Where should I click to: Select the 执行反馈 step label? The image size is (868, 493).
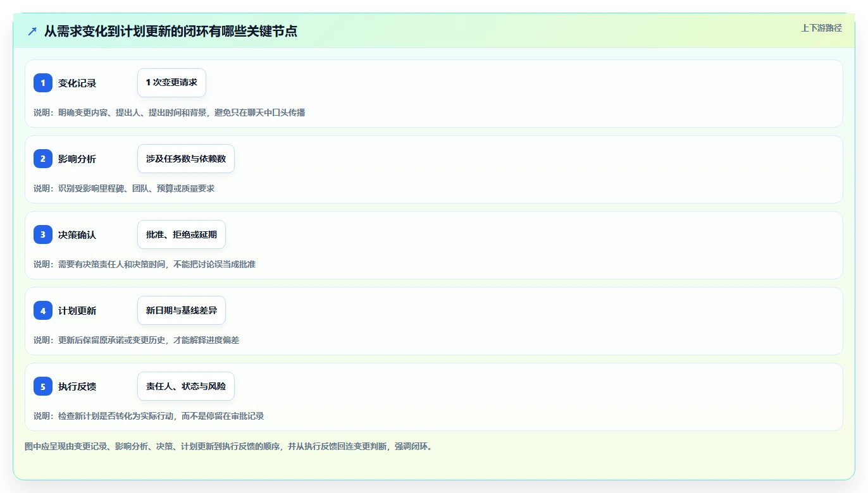(x=77, y=386)
